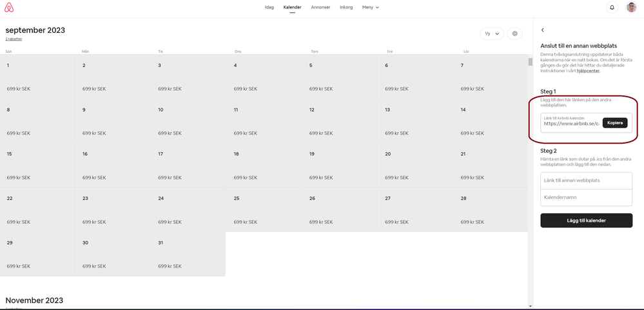Click the user profile avatar
Screen dimensions: 644x310
tap(631, 8)
